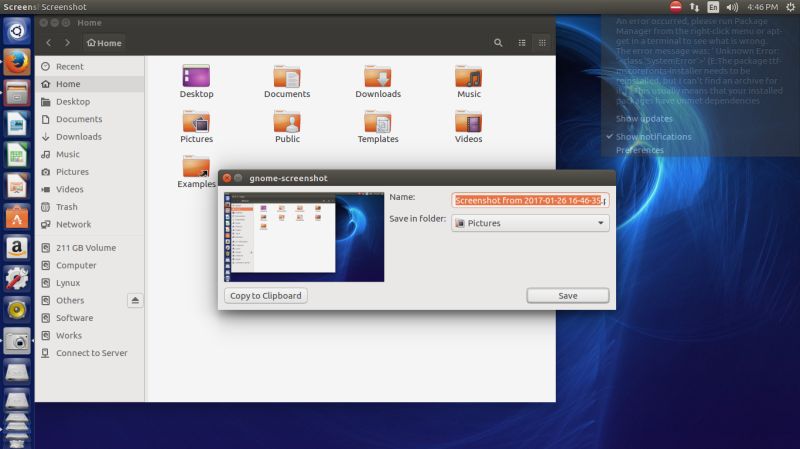The width and height of the screenshot is (800, 449).
Task: Click the Save button in screenshot dialog
Action: (x=567, y=296)
